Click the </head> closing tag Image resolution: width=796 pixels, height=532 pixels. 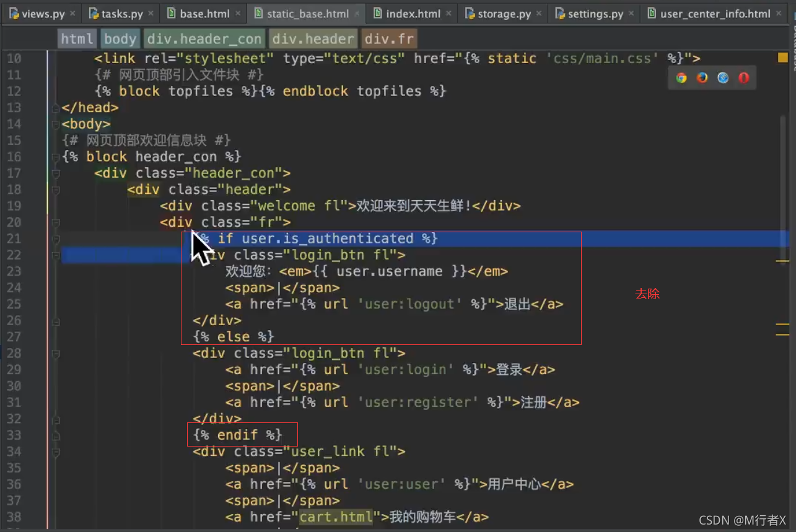click(90, 108)
